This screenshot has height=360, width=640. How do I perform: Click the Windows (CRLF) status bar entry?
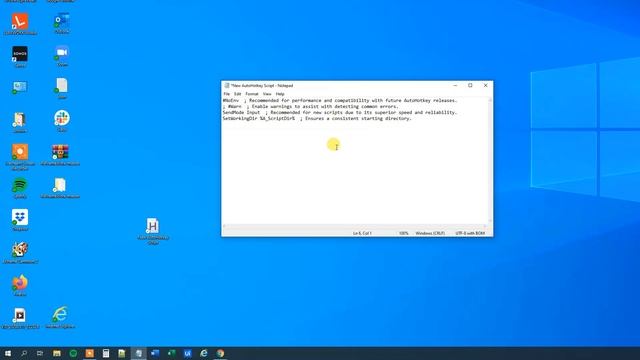(x=430, y=233)
